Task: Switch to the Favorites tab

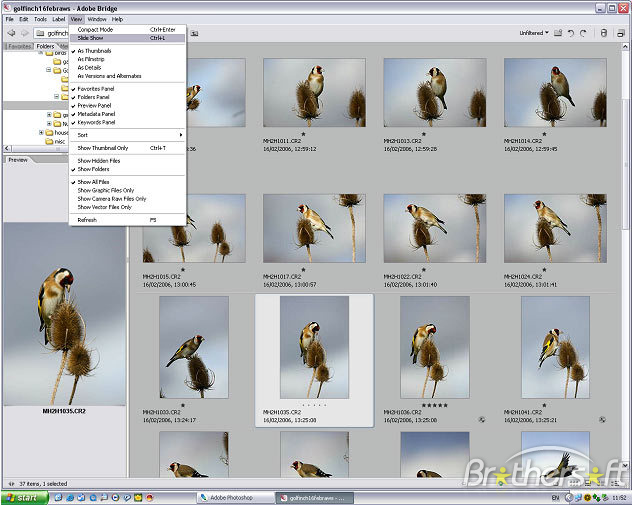Action: pos(19,46)
